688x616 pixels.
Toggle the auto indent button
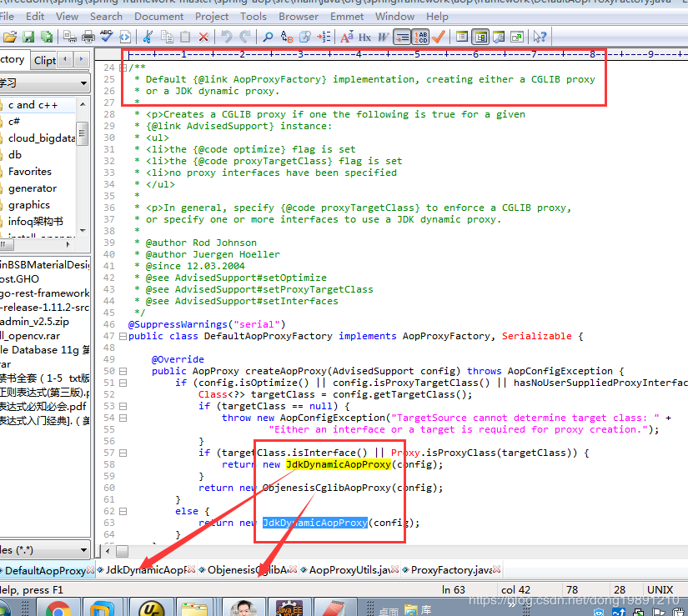click(401, 37)
